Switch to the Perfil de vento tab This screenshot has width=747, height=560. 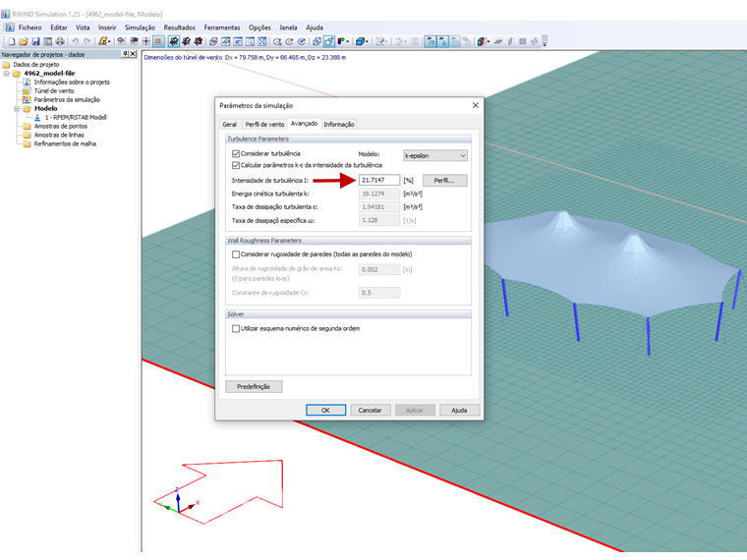point(264,125)
